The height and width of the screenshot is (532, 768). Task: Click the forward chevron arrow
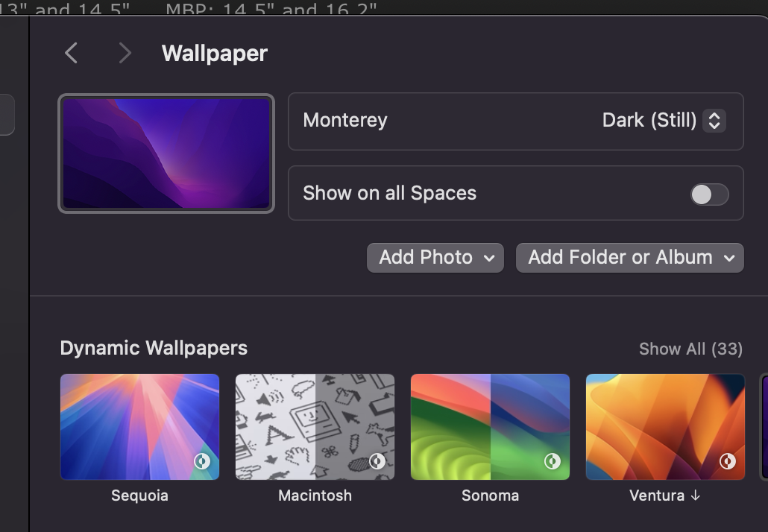coord(125,53)
